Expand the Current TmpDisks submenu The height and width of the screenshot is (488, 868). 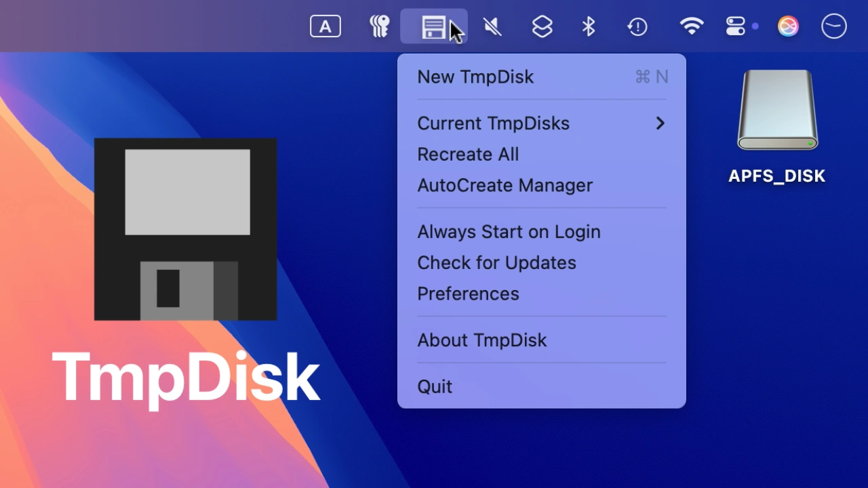[493, 123]
